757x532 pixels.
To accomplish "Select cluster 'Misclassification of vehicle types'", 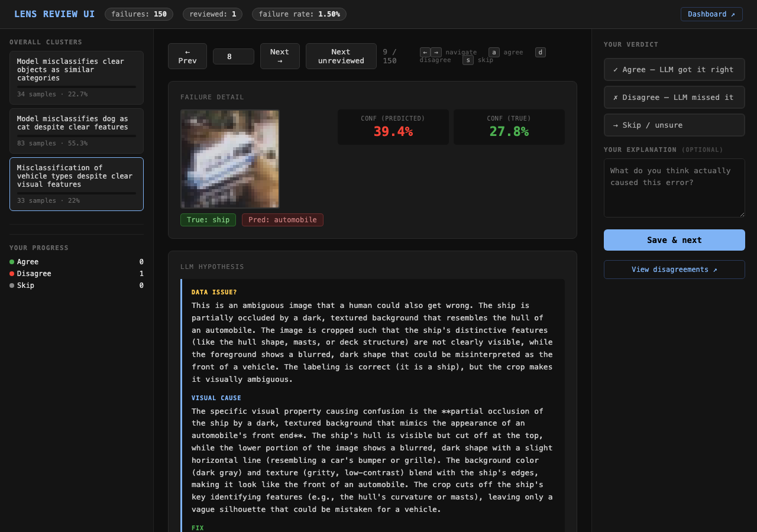I will 76,184.
